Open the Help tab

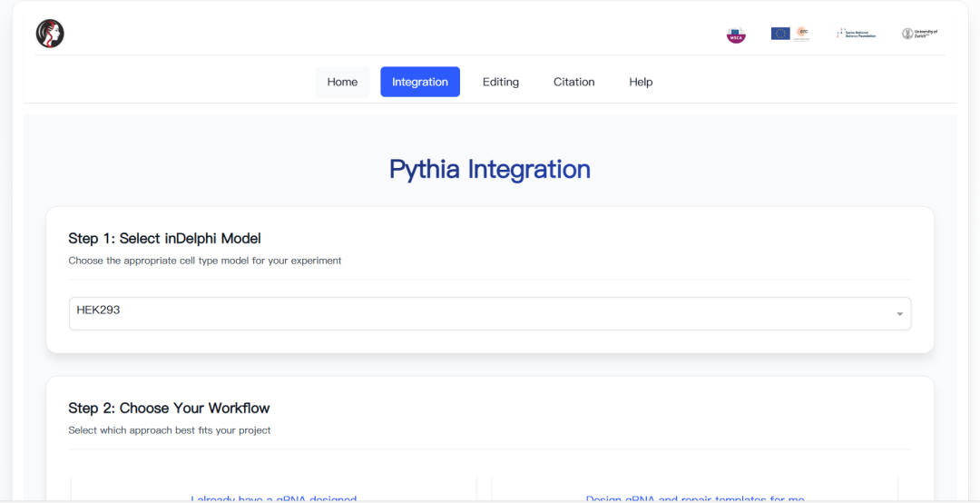click(641, 82)
